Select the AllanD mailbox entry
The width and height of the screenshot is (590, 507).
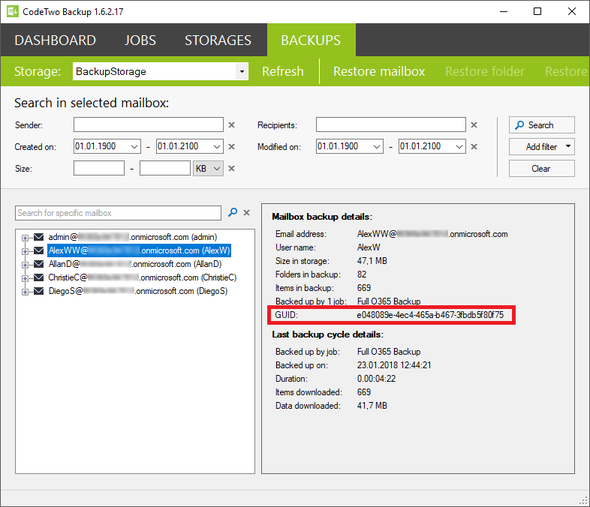pyautogui.click(x=135, y=264)
